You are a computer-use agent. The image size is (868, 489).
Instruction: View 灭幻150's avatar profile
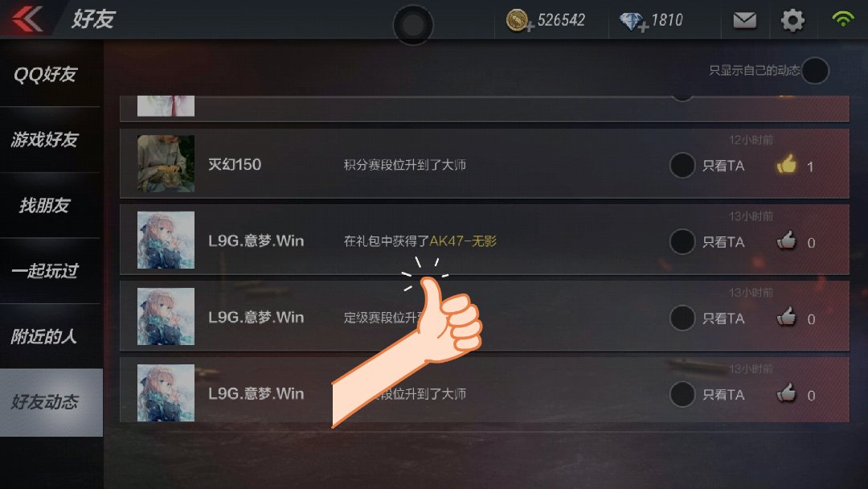(x=166, y=164)
